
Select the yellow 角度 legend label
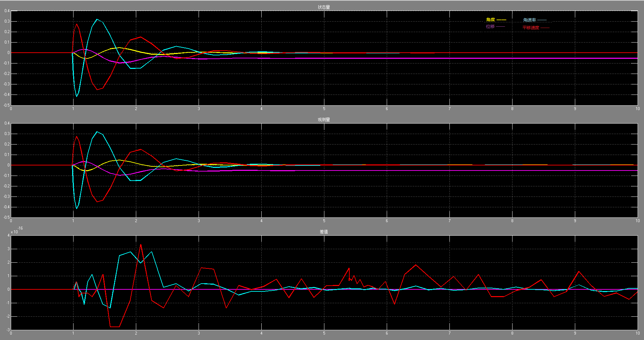(x=490, y=20)
